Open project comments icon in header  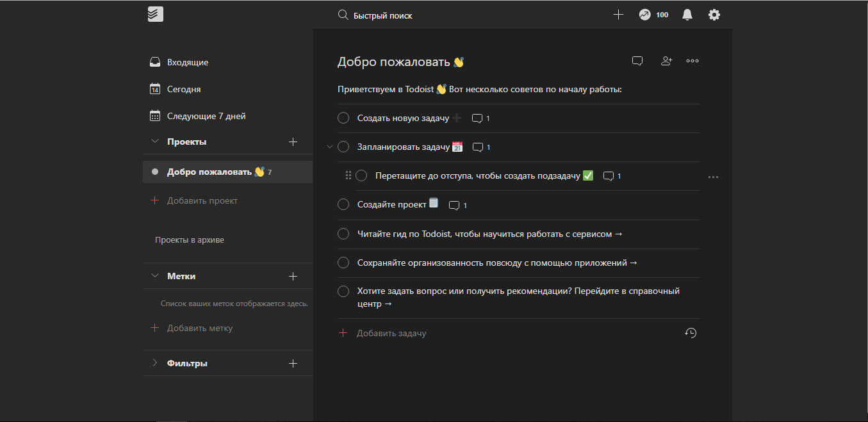click(637, 61)
